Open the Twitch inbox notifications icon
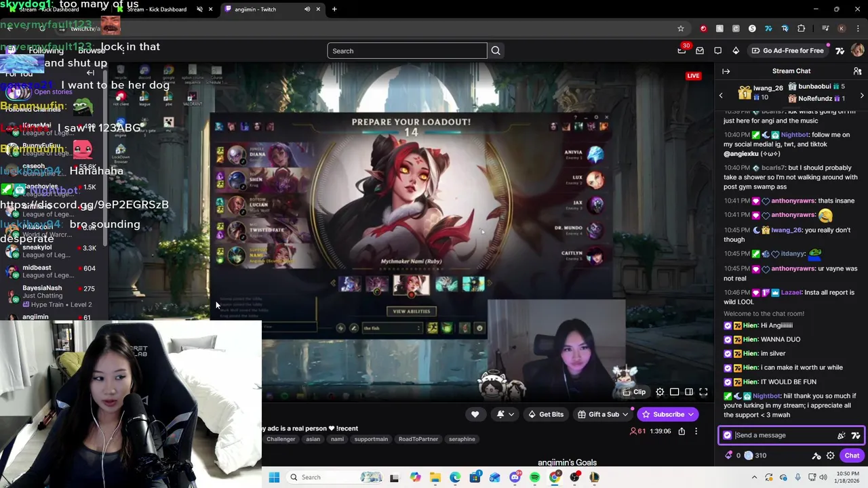The width and height of the screenshot is (868, 488). (700, 51)
